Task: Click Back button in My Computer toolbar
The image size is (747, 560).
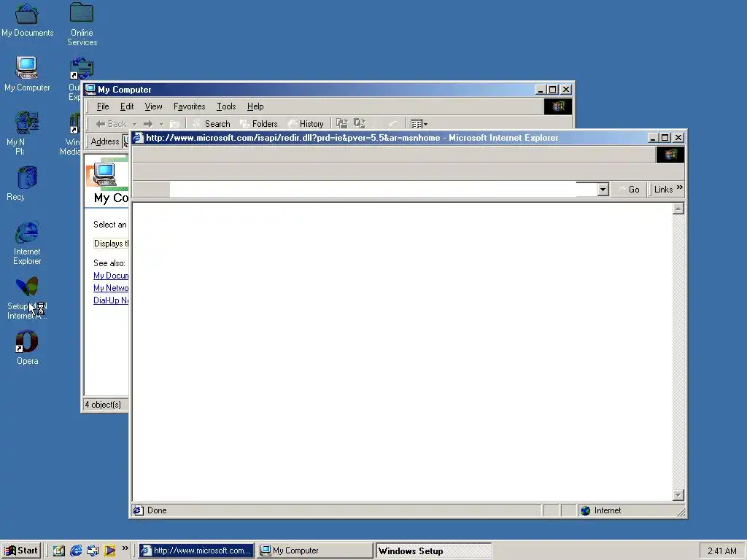Action: tap(111, 124)
